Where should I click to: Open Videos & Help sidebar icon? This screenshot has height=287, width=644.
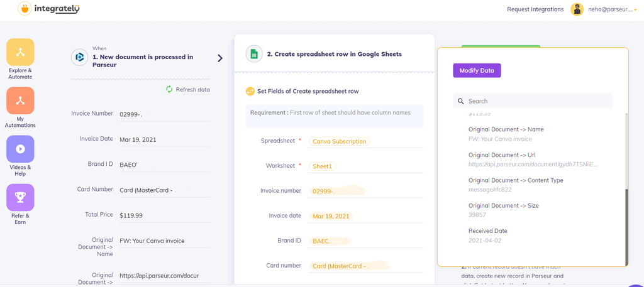pos(20,149)
